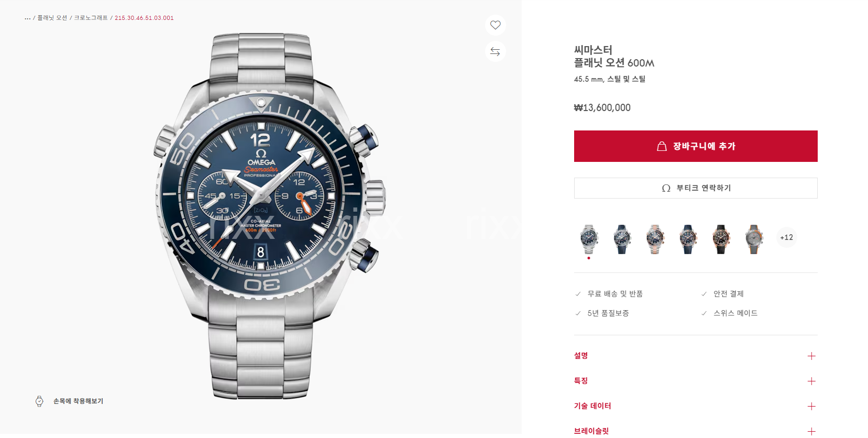Expand the 브레이슬릿 section
The height and width of the screenshot is (438, 868).
click(696, 431)
